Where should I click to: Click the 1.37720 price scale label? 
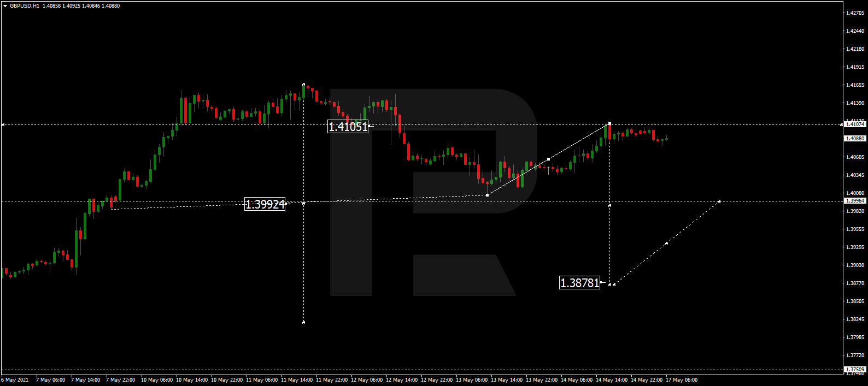click(x=855, y=355)
